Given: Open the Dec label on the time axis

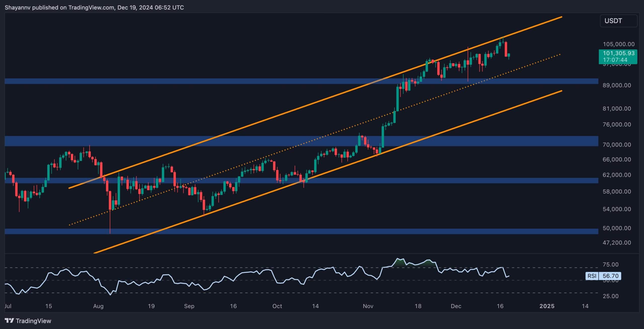Looking at the screenshot, I should [x=457, y=306].
